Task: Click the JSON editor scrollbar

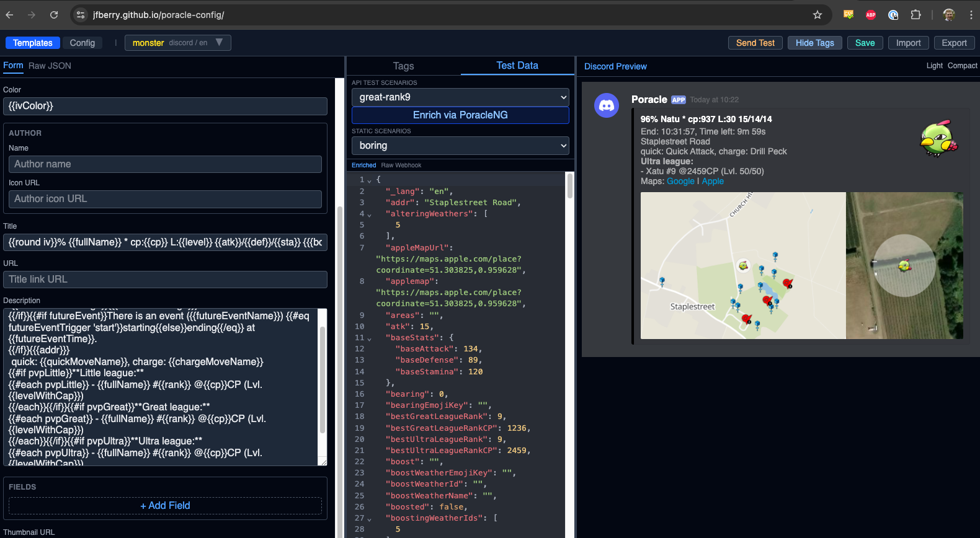Action: [569, 185]
